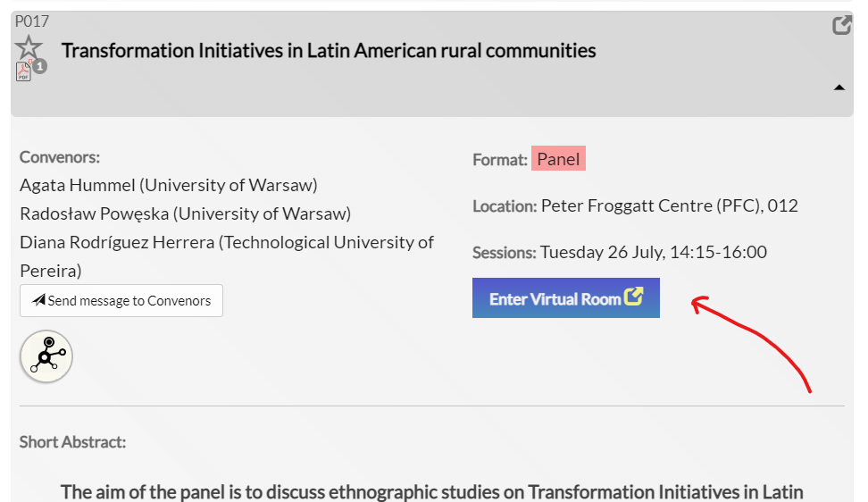This screenshot has width=868, height=502.
Task: Open the network graph circle icon
Action: tap(46, 356)
